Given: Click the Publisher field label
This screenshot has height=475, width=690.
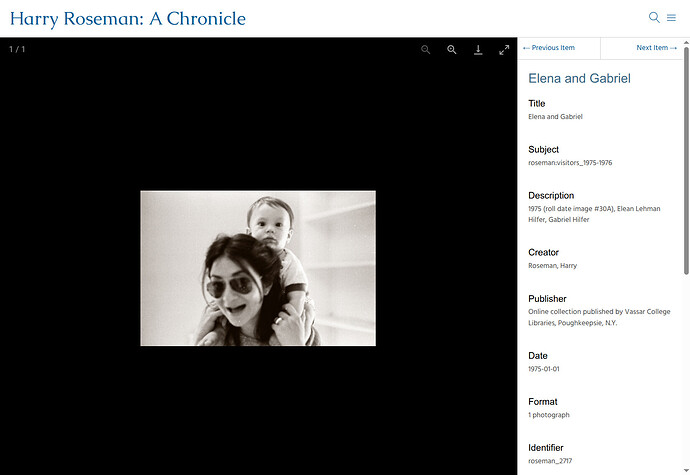Looking at the screenshot, I should click(547, 298).
